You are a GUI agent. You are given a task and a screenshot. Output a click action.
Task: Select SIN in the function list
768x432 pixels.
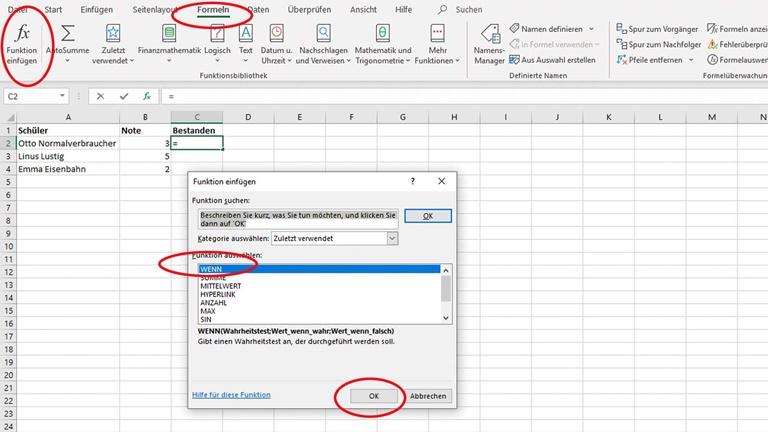click(x=319, y=319)
